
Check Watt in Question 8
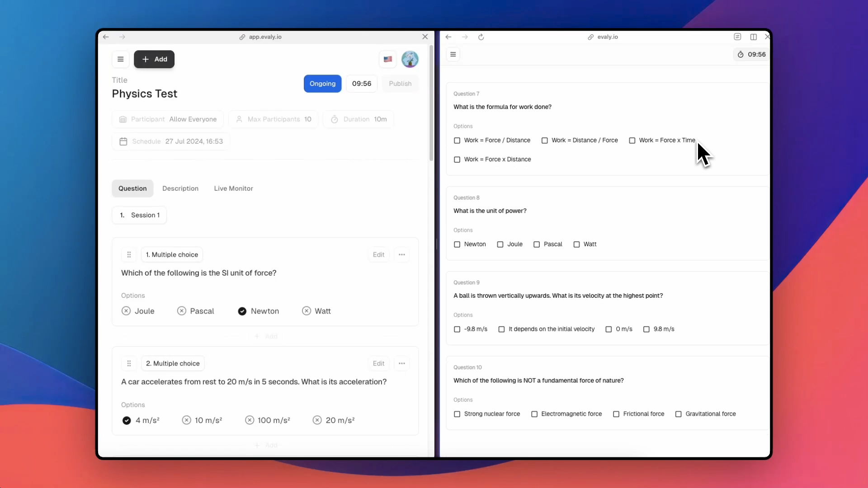pos(576,244)
